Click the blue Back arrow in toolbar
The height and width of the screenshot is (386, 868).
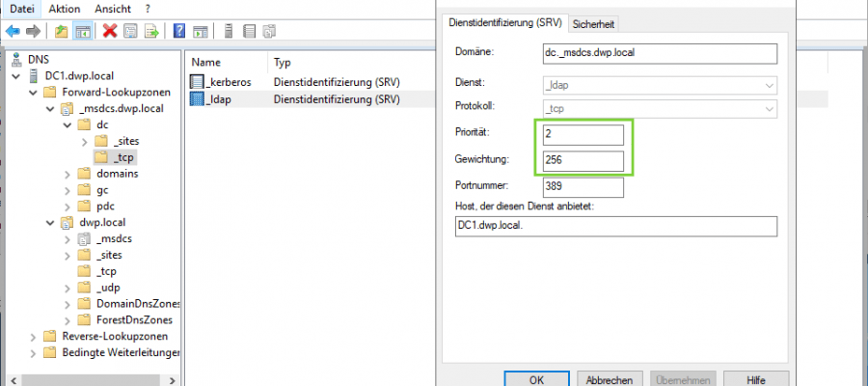13,31
